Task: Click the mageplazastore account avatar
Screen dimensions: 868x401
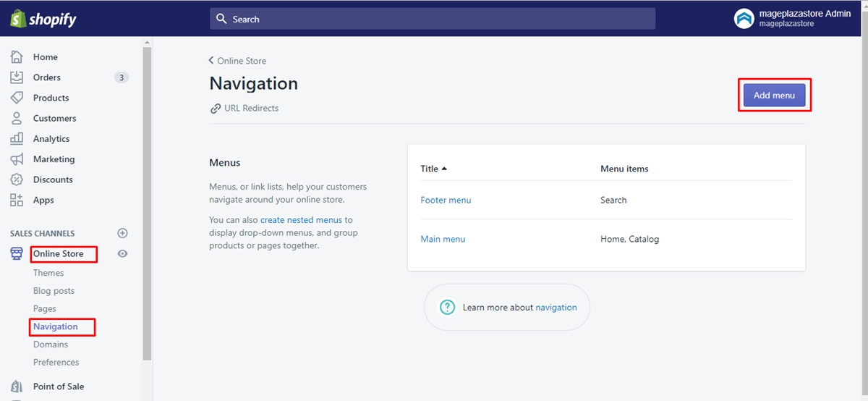Action: coord(744,19)
